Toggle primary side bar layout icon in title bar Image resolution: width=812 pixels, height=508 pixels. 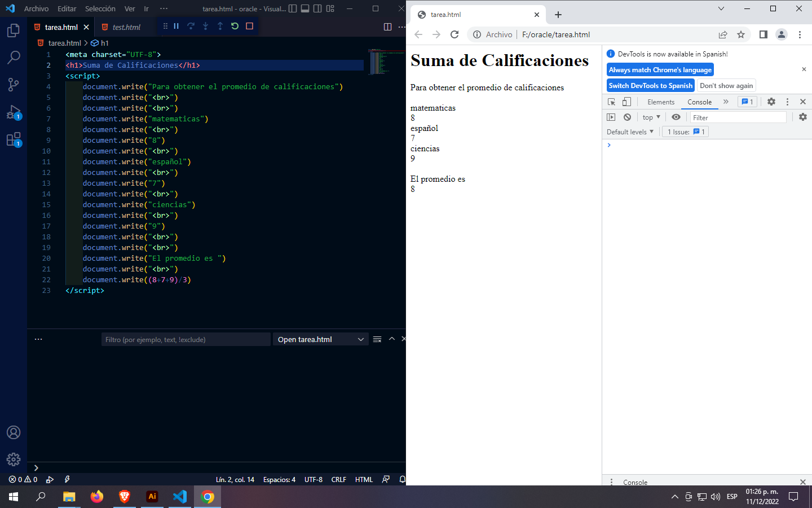(x=293, y=8)
